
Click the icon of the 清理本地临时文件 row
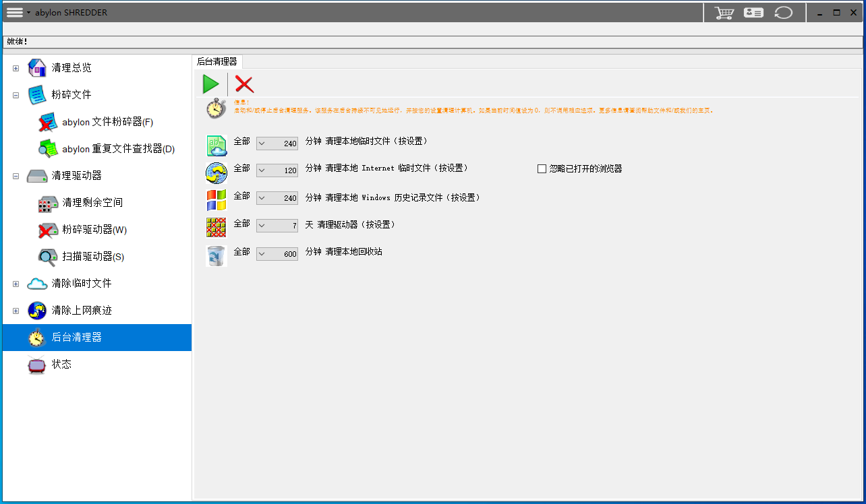point(216,146)
